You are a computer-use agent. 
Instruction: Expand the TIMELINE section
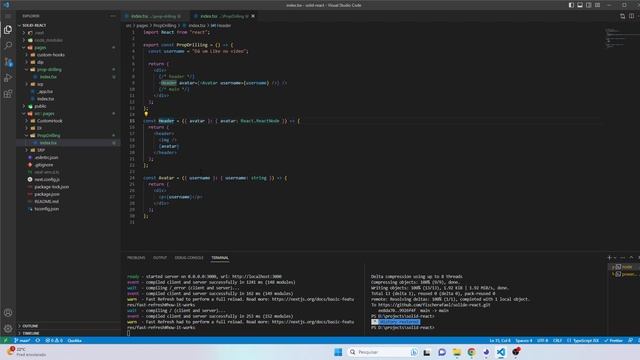point(69,333)
